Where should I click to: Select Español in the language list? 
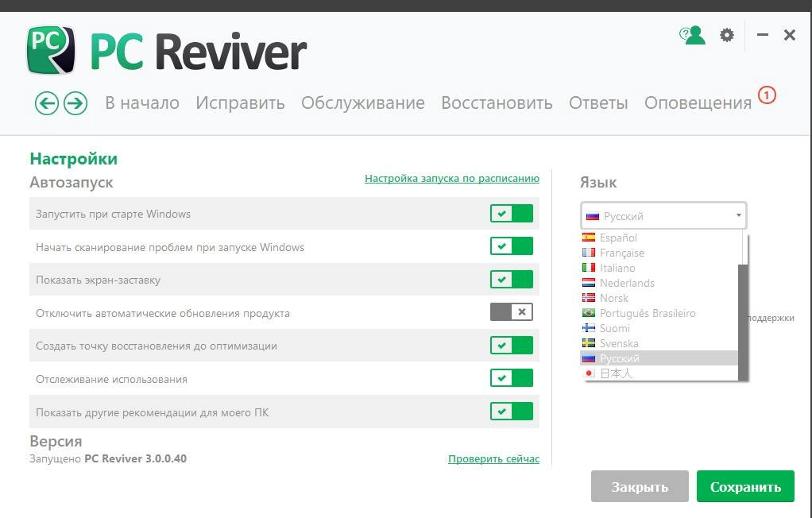(659, 238)
